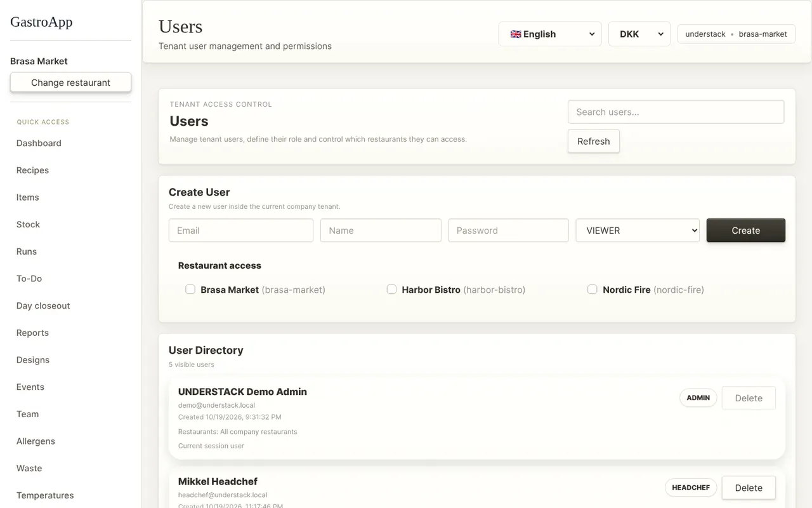Open Designs in the sidebar
812x508 pixels.
33,360
